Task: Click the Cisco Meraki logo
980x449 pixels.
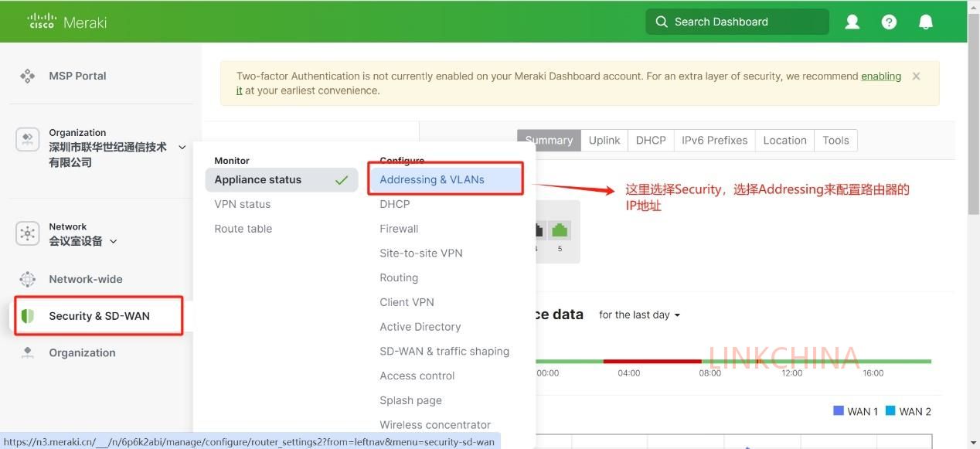Action: [x=67, y=22]
